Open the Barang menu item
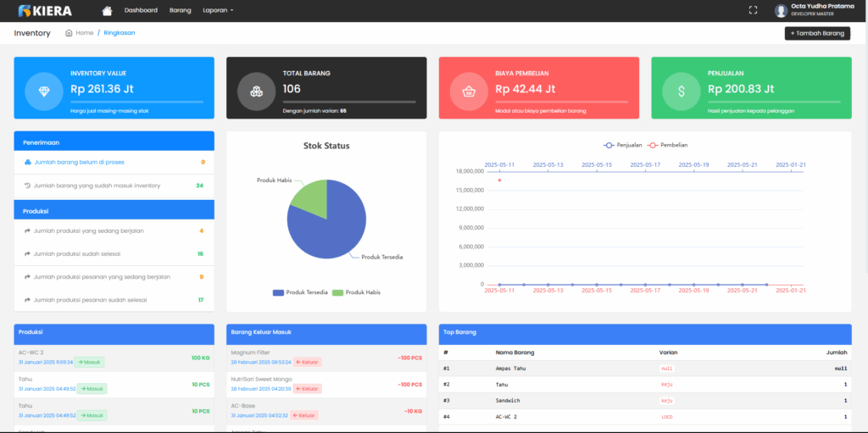 point(181,10)
